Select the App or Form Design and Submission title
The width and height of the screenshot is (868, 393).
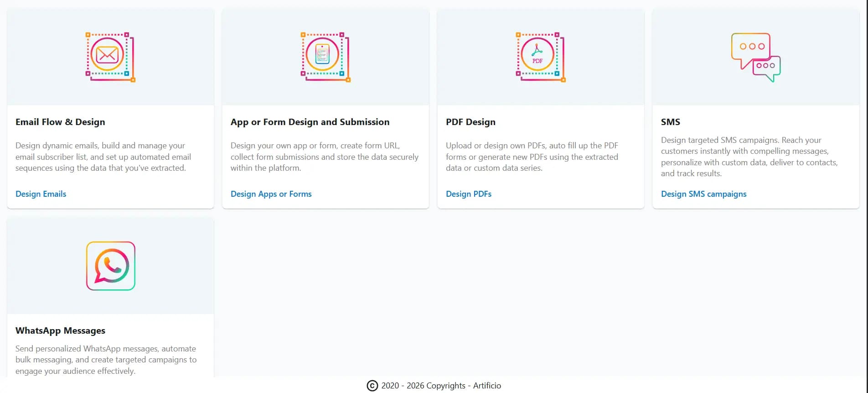pyautogui.click(x=310, y=122)
